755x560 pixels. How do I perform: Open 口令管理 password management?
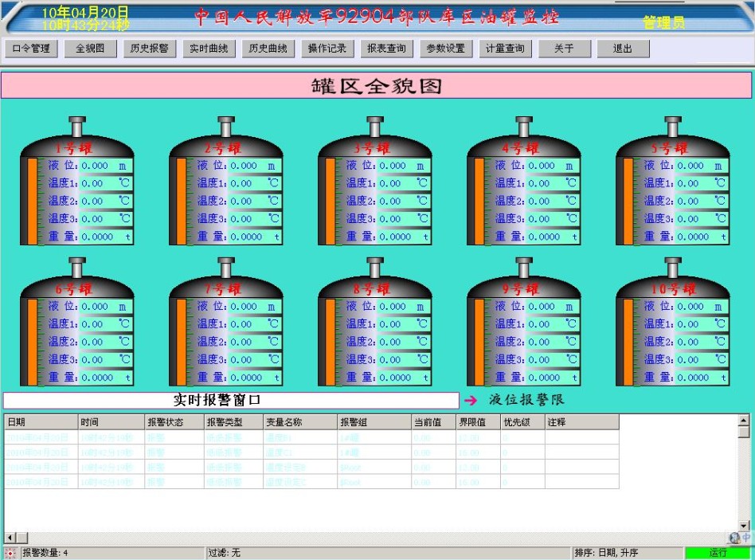(x=31, y=49)
